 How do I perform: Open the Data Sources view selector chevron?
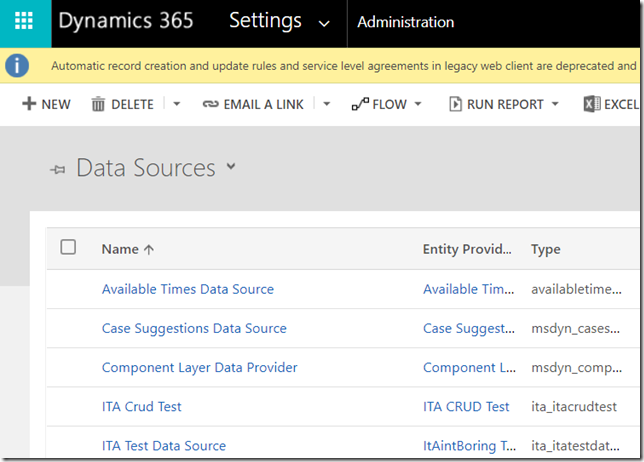[231, 166]
